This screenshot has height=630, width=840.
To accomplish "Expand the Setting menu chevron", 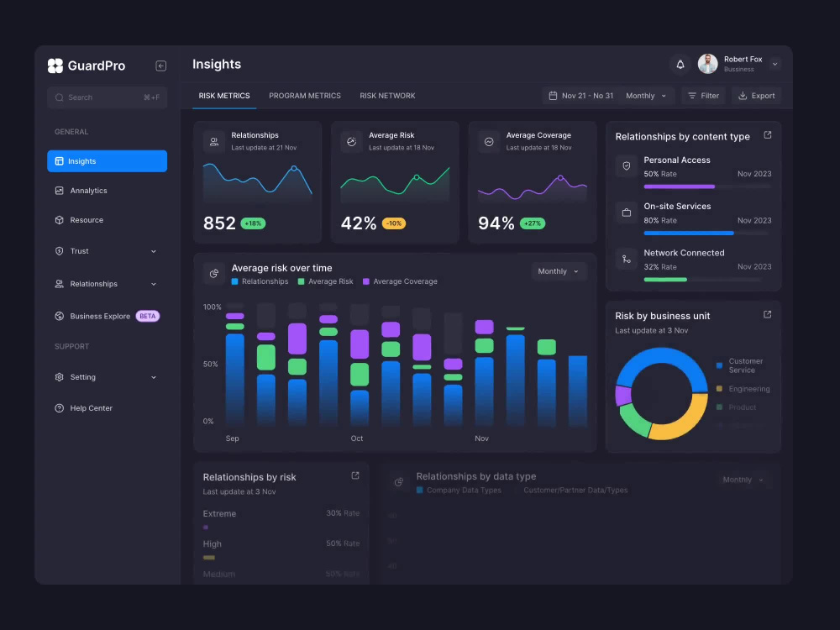I will (154, 377).
